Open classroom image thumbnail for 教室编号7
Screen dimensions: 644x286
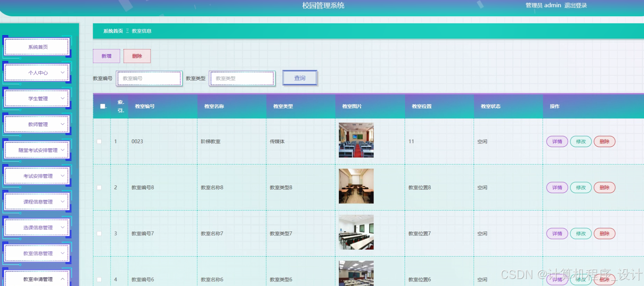356,232
